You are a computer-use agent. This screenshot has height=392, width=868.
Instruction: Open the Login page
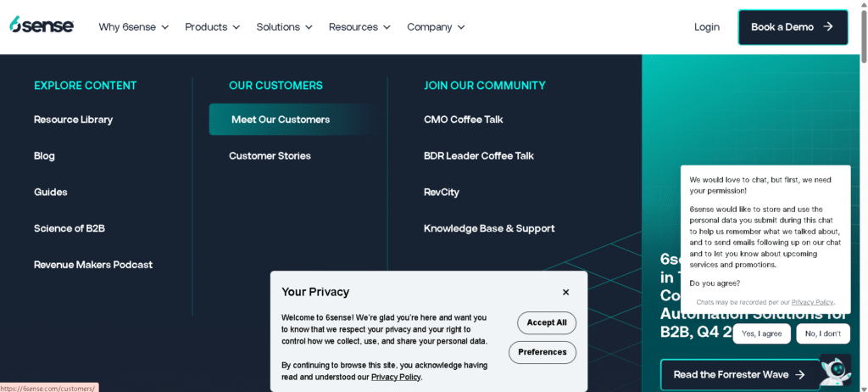(706, 27)
